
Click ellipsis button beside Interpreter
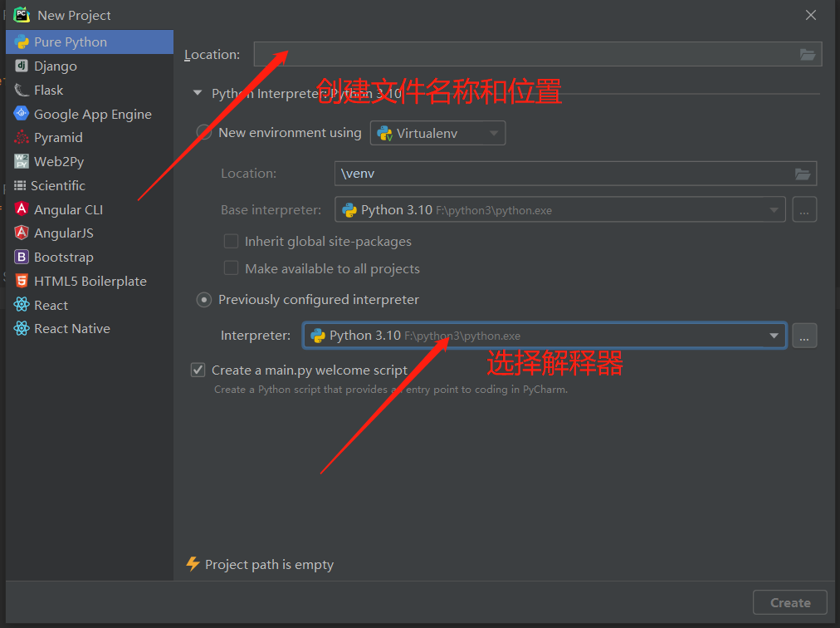click(804, 336)
